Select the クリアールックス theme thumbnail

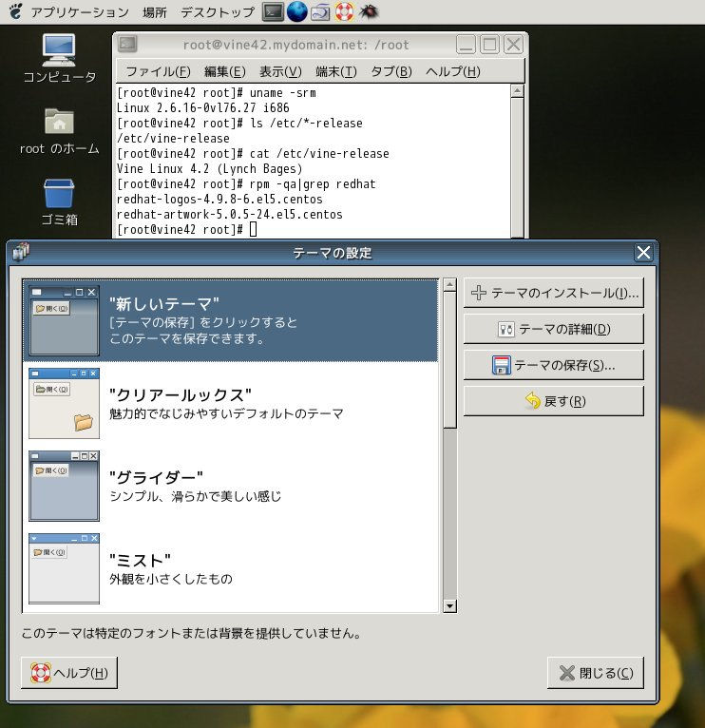[x=64, y=404]
